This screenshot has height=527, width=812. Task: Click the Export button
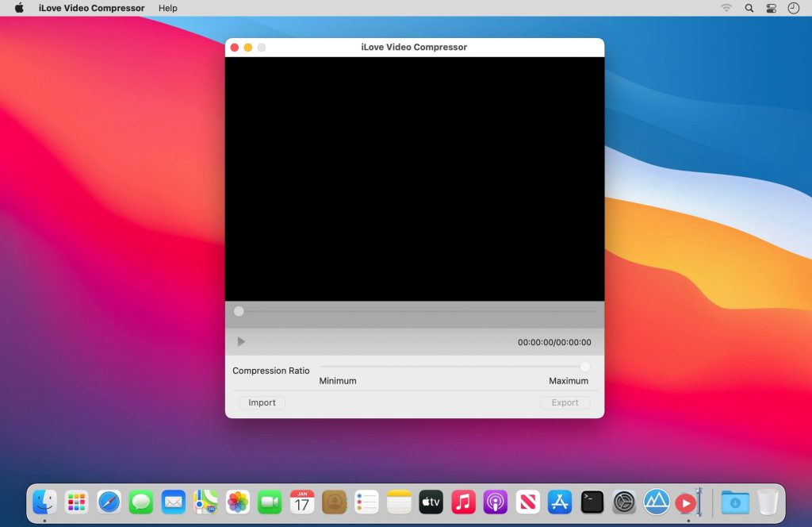pos(565,402)
